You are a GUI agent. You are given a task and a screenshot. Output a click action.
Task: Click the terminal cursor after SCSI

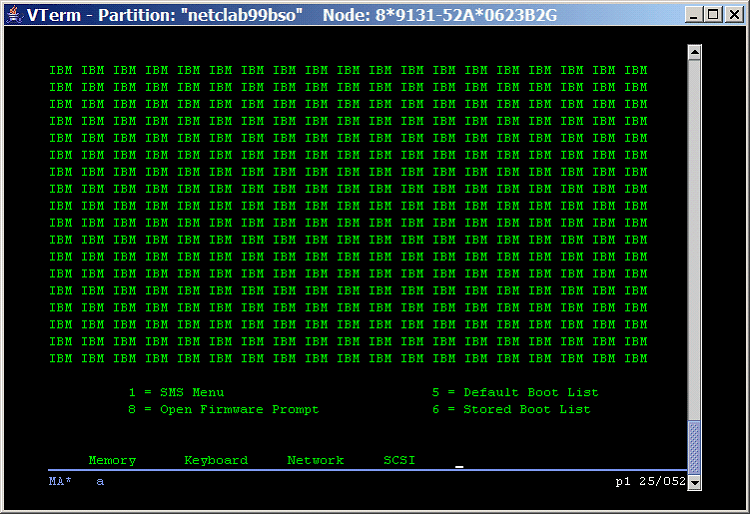pos(459,466)
